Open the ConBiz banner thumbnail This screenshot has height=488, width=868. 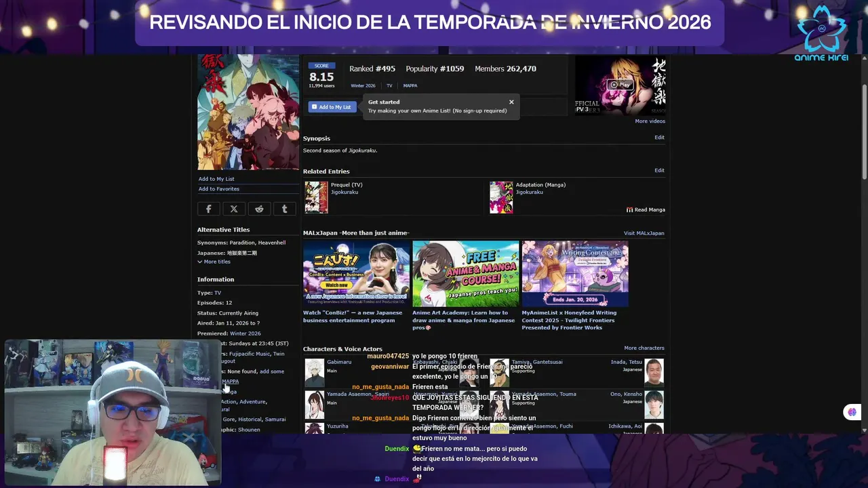coord(356,274)
